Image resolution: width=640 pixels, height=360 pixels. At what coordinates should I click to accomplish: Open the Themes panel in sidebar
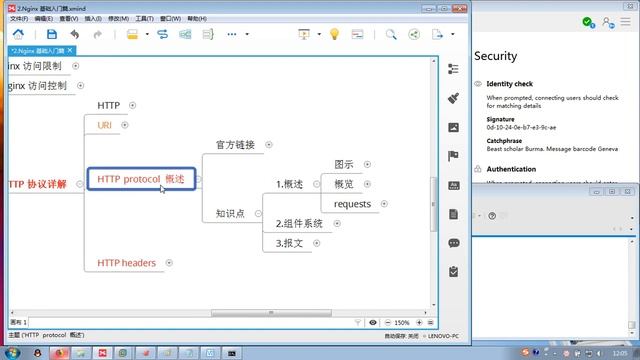point(453,186)
